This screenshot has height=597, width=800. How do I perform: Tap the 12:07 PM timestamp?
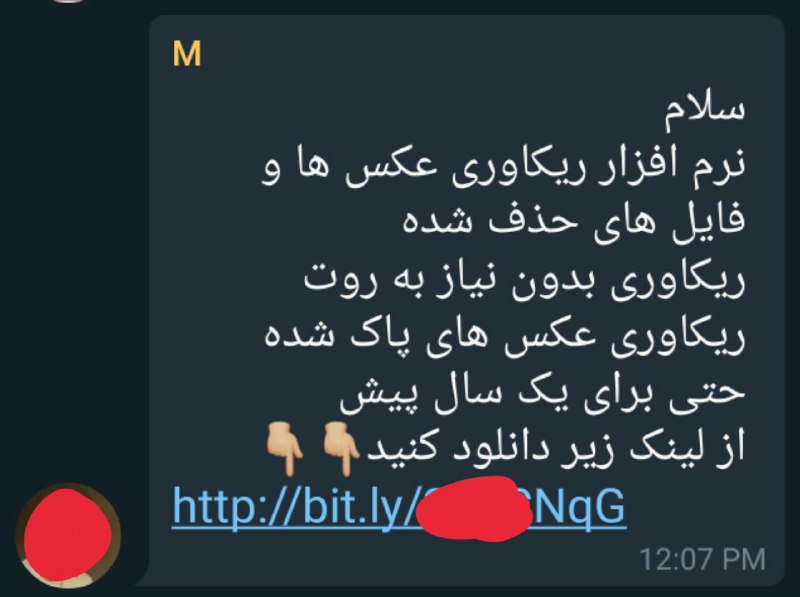click(703, 559)
